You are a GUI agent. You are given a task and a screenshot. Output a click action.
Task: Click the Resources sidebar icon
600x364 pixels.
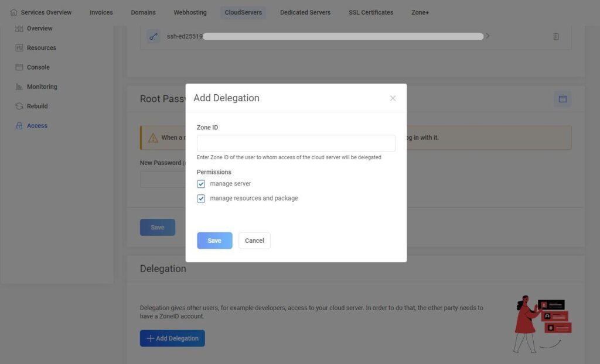[x=19, y=48]
